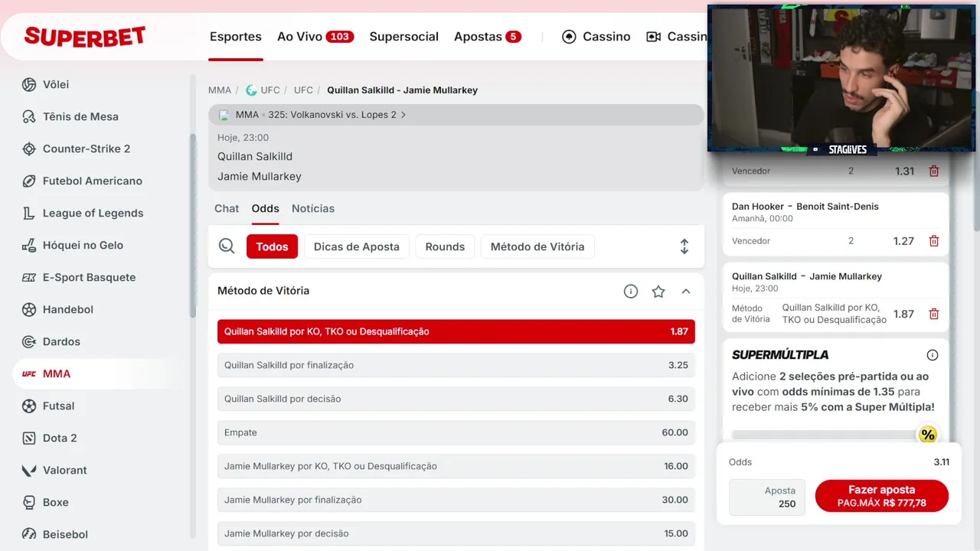Viewport: 980px width, 551px height.
Task: Click the Superbet logo
Action: click(x=85, y=36)
